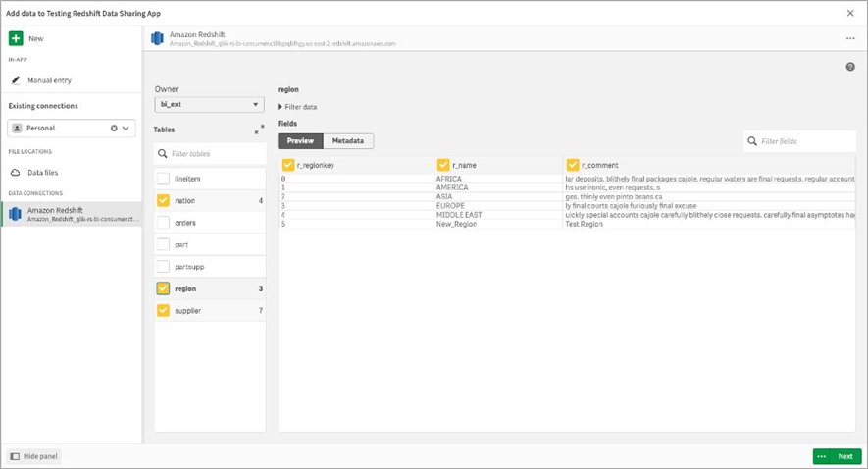Select Amazon Redshift connection in sidebar
The width and height of the screenshot is (868, 469).
(x=72, y=214)
